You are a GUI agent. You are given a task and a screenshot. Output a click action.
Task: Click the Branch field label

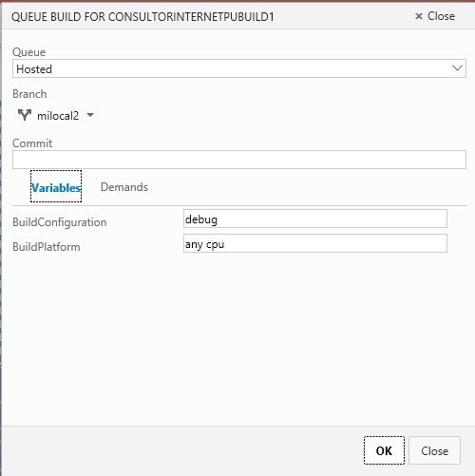(29, 94)
